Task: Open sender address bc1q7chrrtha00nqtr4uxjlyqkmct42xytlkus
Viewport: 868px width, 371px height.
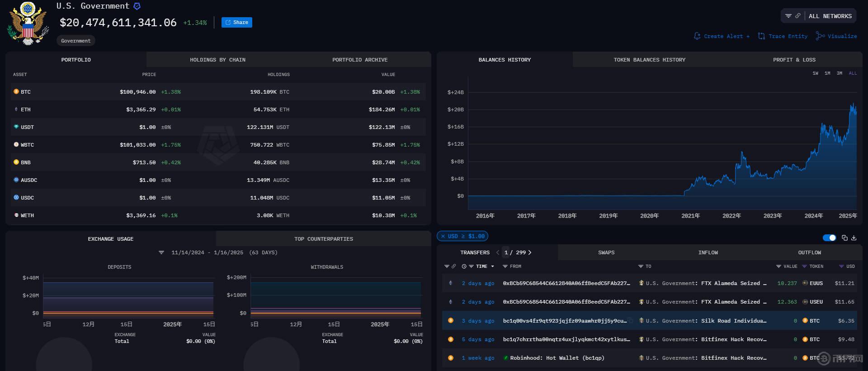Action: (x=566, y=339)
